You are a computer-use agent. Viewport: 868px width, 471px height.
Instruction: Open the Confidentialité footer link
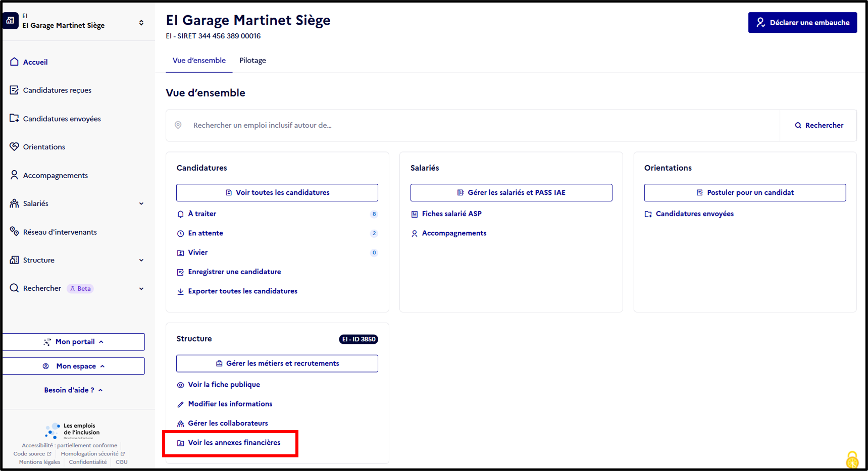point(88,462)
